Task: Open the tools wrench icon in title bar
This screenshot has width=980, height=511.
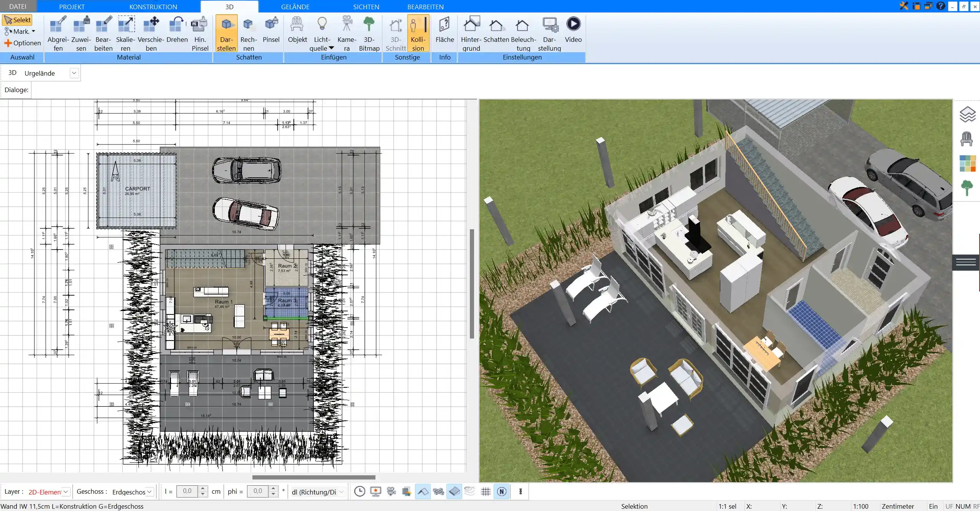Action: (904, 6)
